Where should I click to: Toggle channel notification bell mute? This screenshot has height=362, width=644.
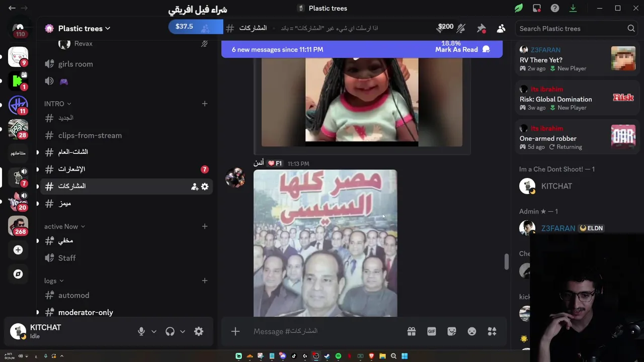[x=461, y=29]
